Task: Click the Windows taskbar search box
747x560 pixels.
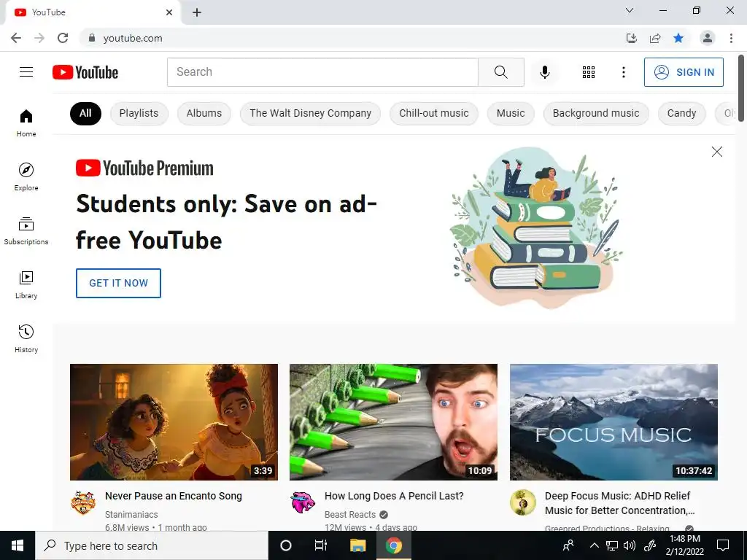Action: (152, 545)
